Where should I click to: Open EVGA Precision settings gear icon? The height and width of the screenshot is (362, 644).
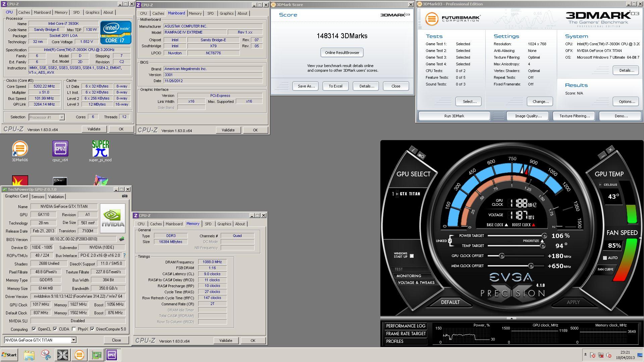(422, 156)
